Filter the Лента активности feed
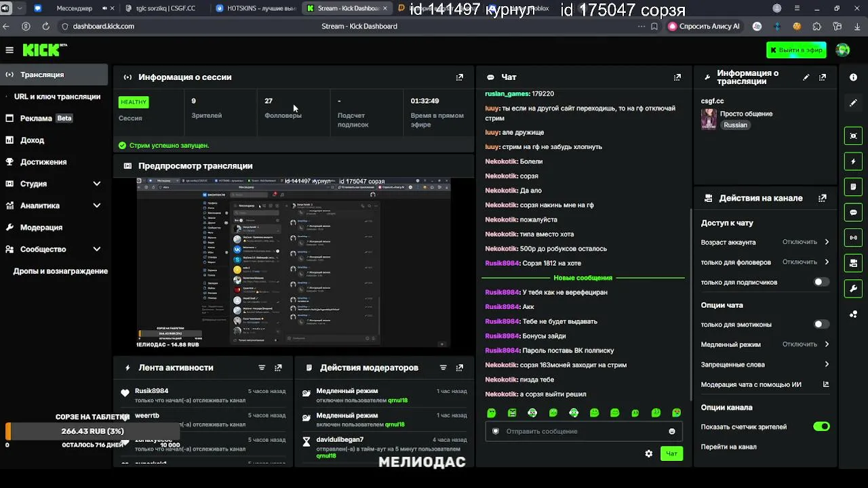This screenshot has height=488, width=868. tap(262, 367)
